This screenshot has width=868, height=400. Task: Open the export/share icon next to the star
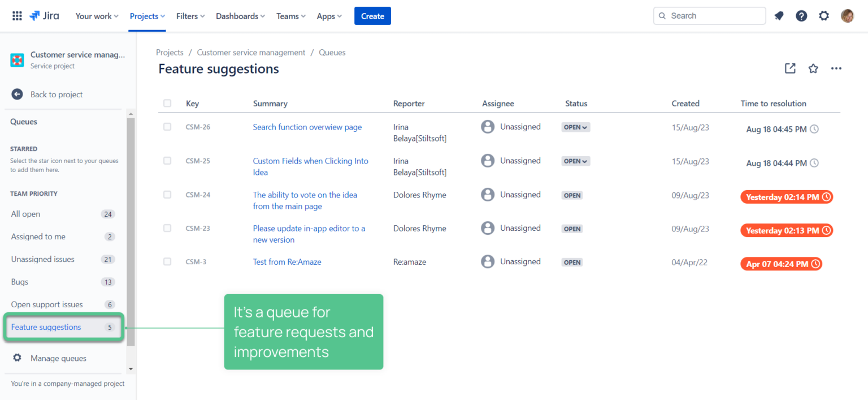790,68
